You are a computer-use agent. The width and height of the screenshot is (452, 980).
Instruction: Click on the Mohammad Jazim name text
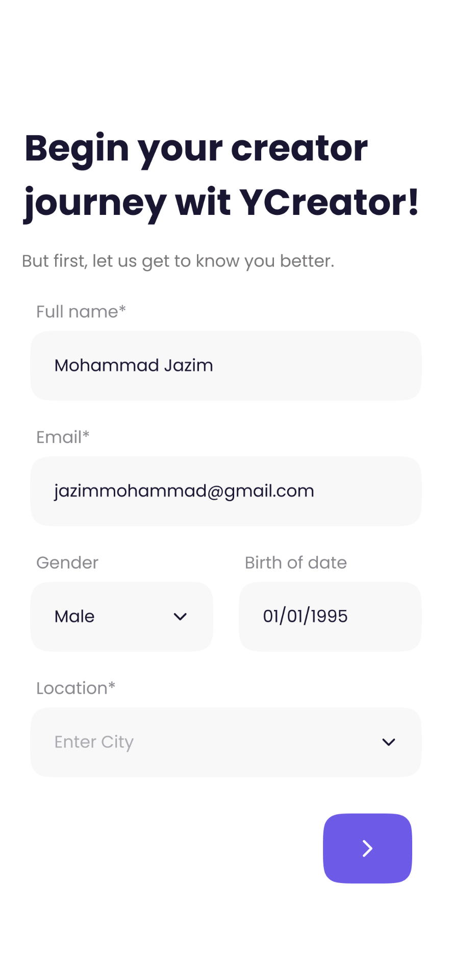click(x=134, y=365)
